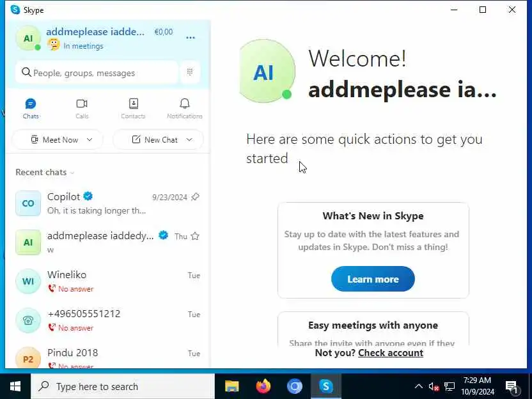The height and width of the screenshot is (399, 532).
Task: Open the profile avatar in the sidebar header
Action: 29,38
